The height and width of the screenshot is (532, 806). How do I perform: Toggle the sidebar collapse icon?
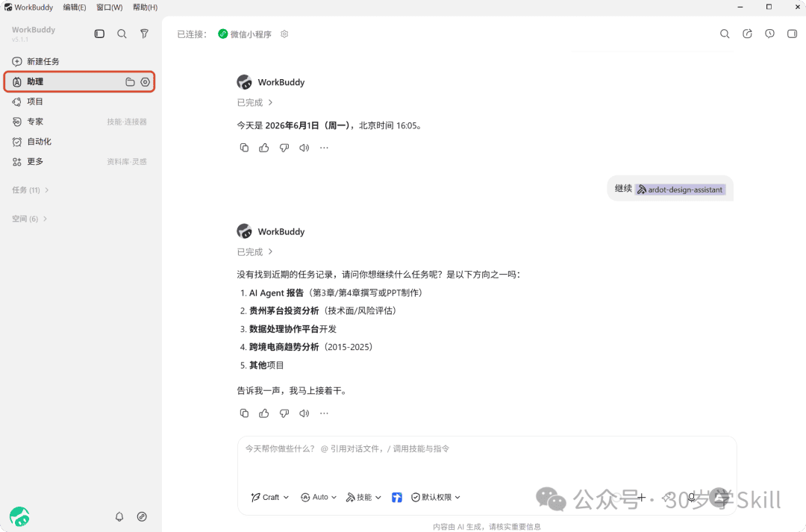click(x=99, y=34)
